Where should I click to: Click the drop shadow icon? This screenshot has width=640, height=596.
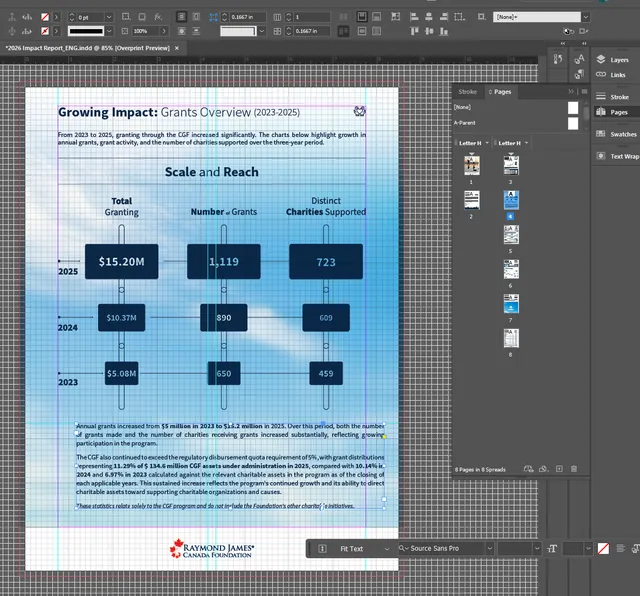[x=142, y=17]
